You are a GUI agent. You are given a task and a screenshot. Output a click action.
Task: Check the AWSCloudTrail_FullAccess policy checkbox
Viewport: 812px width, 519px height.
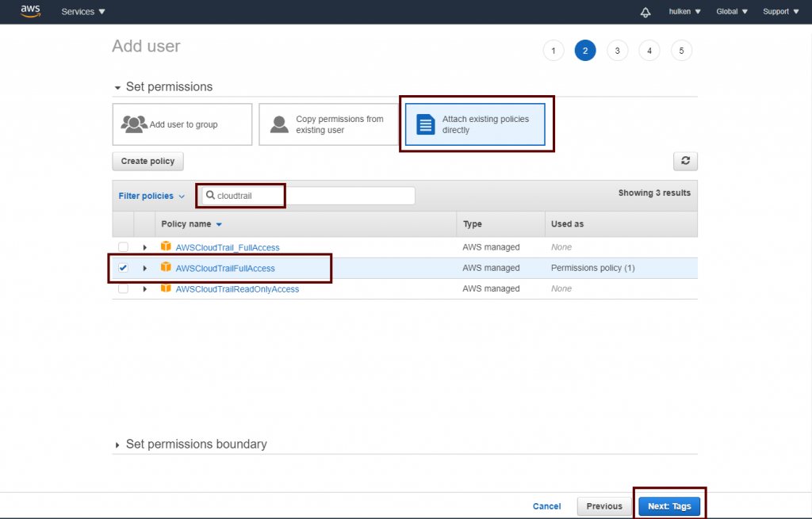[123, 247]
